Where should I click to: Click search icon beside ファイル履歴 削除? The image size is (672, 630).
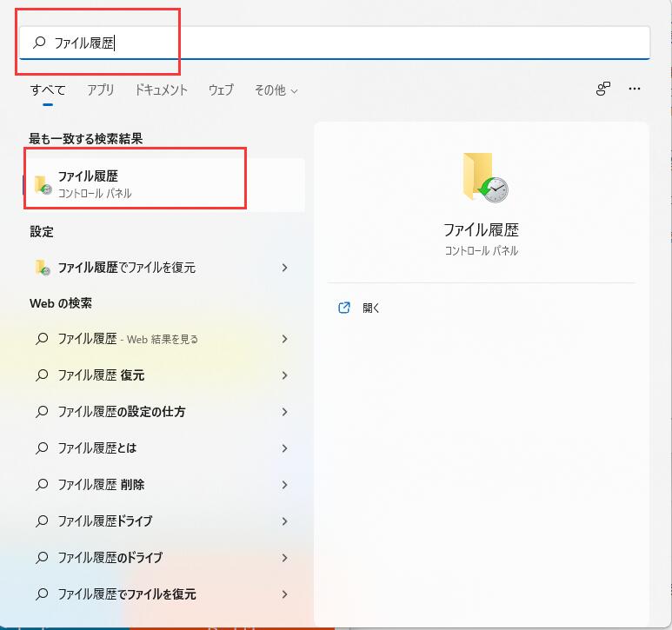[x=42, y=484]
